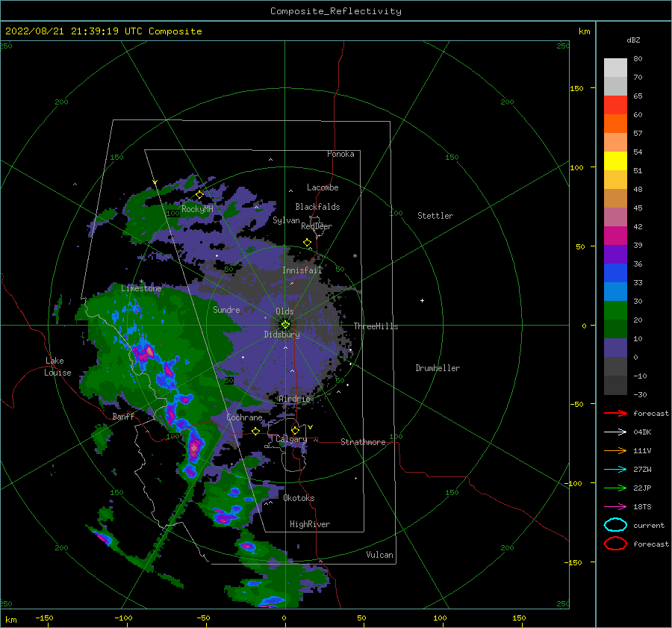Click the yellow diamond marker beside RockyMH
This screenshot has height=628, width=672.
coord(199,195)
